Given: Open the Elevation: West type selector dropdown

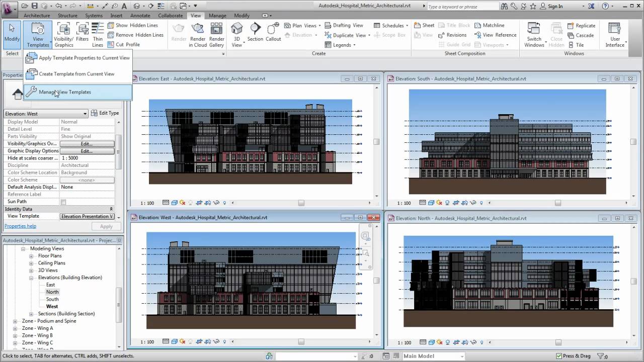Looking at the screenshot, I should 46,114.
